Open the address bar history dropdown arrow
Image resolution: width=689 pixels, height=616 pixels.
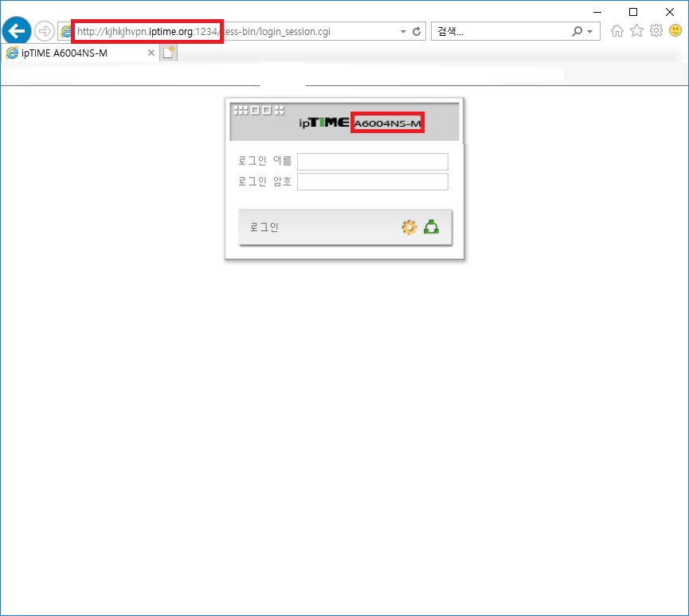pos(403,32)
